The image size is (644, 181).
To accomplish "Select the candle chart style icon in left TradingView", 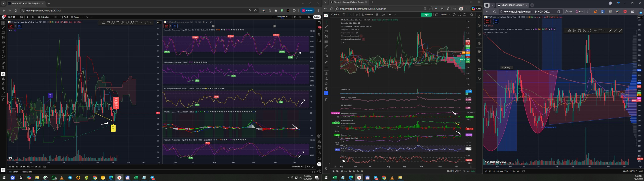I will (33, 17).
